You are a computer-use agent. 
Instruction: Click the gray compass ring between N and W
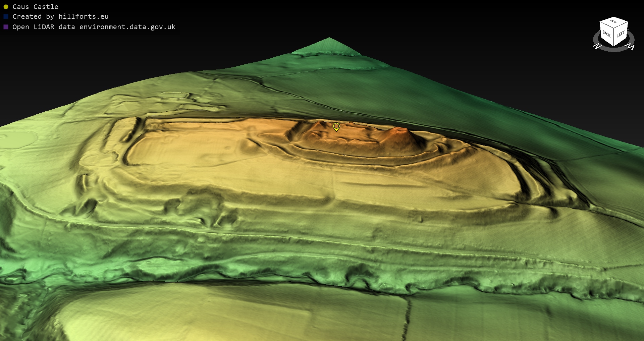[x=614, y=50]
